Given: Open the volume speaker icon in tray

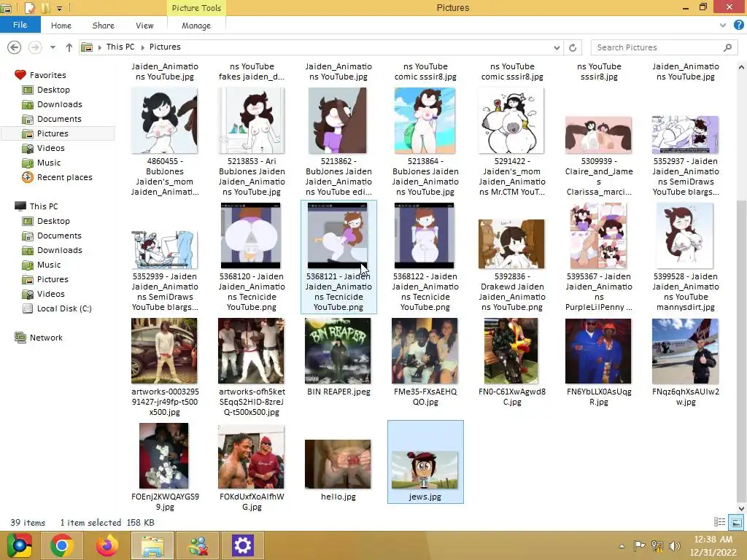Looking at the screenshot, I should click(674, 545).
